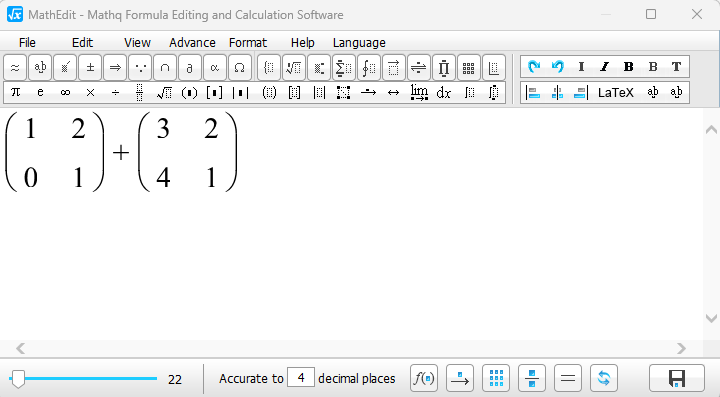Click the vertical scrollbar down arrow

point(711,318)
